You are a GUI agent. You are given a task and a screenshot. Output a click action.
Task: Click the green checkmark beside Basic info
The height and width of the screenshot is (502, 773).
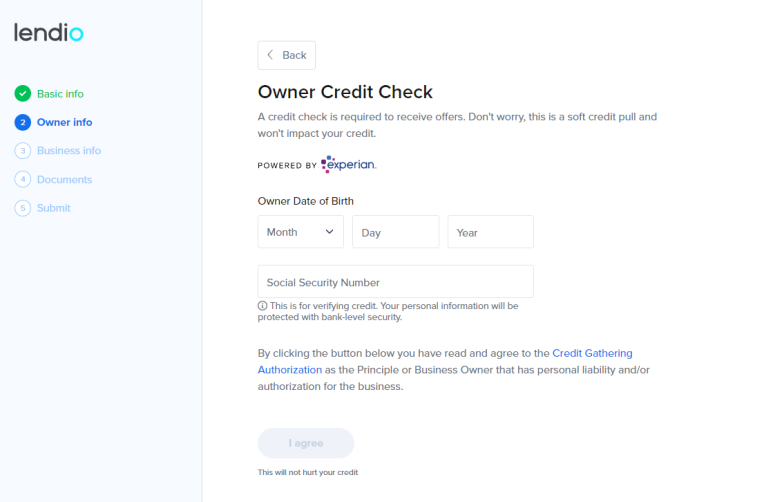[23, 93]
